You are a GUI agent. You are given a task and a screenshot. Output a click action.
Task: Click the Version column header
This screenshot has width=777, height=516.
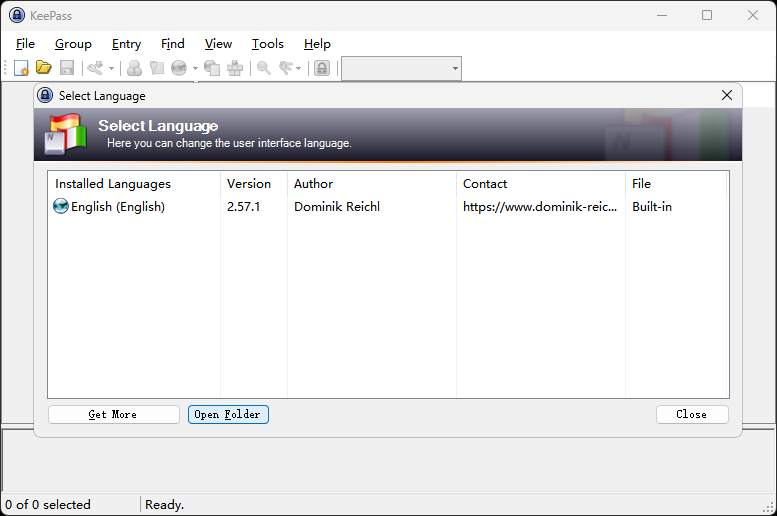pos(249,184)
